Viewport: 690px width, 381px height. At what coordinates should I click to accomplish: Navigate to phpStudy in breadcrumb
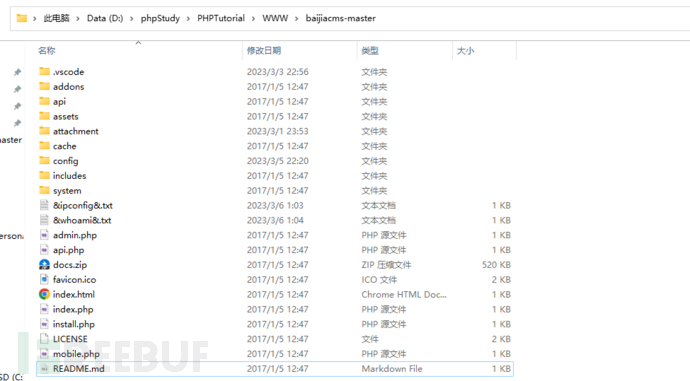coord(160,18)
